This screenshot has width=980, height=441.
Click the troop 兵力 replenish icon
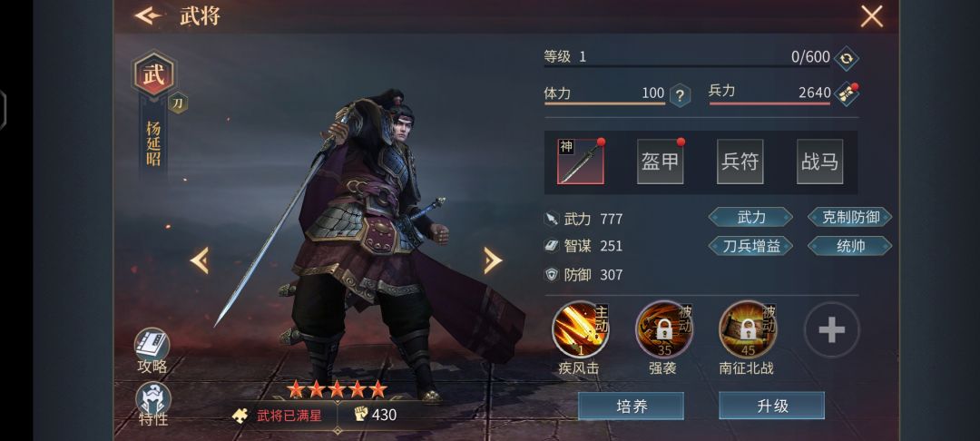pyautogui.click(x=847, y=94)
